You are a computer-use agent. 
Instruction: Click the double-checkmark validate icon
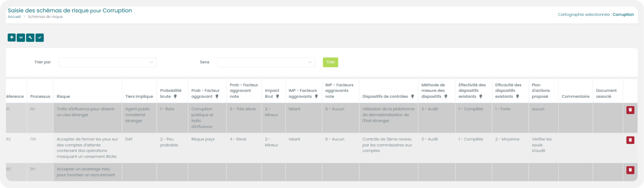coord(40,38)
